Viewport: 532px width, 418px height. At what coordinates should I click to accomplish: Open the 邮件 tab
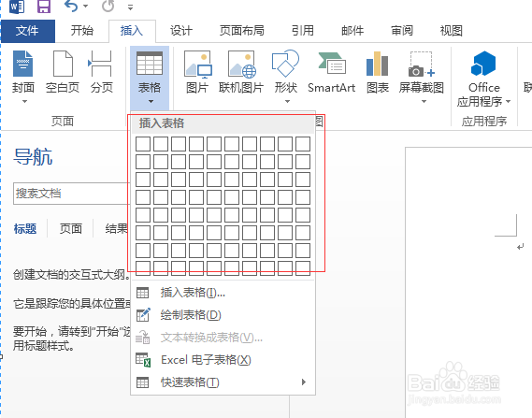tap(352, 31)
